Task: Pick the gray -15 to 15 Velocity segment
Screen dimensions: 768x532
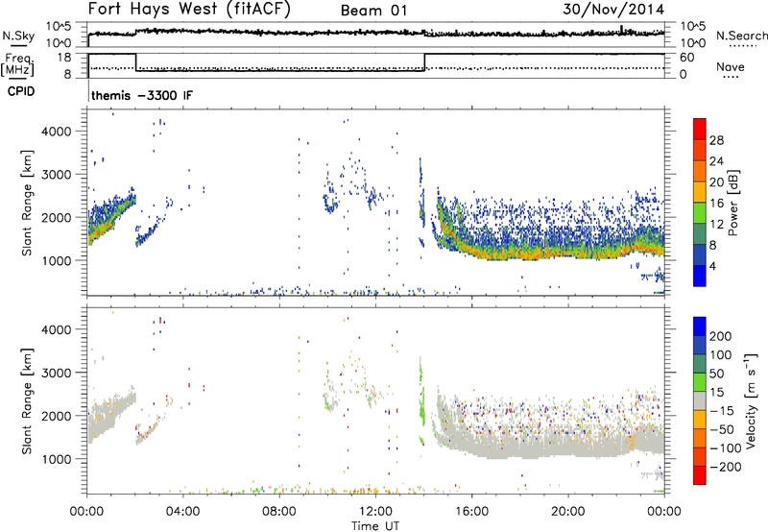Action: [x=700, y=401]
